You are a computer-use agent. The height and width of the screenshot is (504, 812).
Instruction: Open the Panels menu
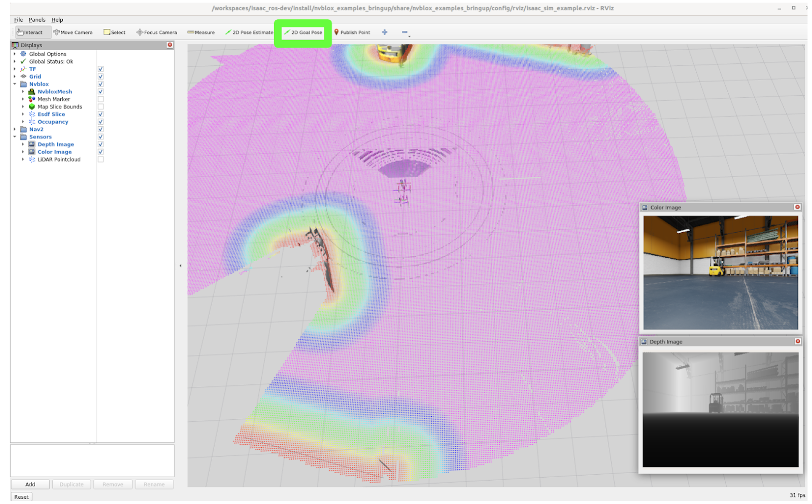(37, 20)
